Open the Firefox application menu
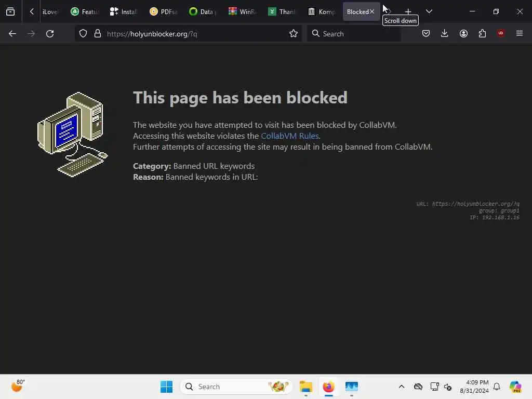532x399 pixels. pos(520,33)
